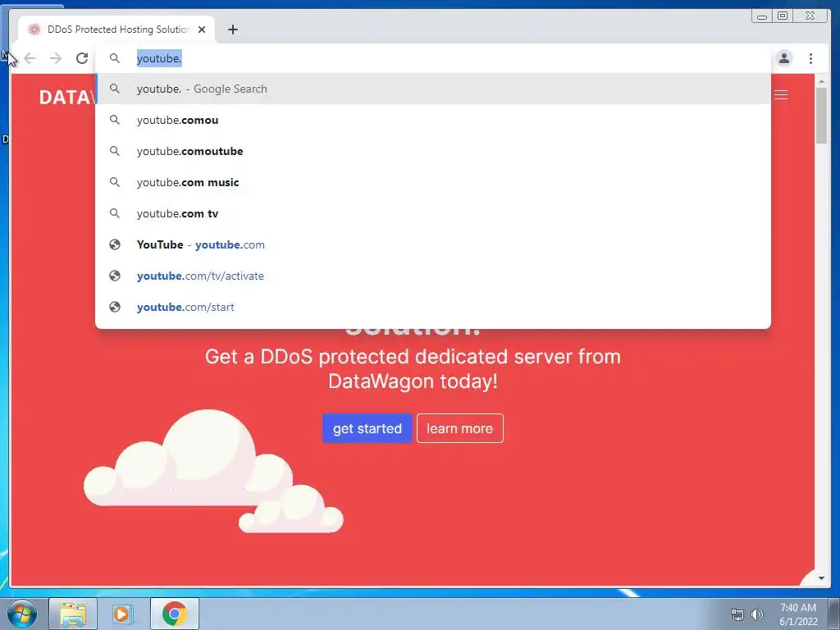Click the search icon beside 'youtube.com music'
The image size is (840, 630).
point(115,182)
